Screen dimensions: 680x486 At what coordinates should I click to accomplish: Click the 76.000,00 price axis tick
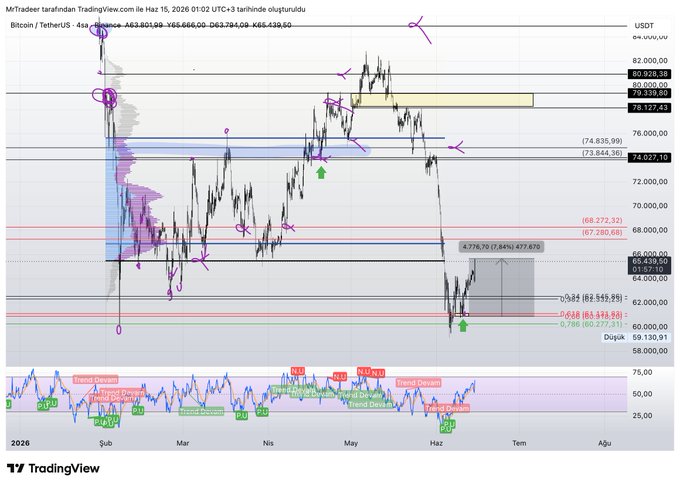coord(650,133)
